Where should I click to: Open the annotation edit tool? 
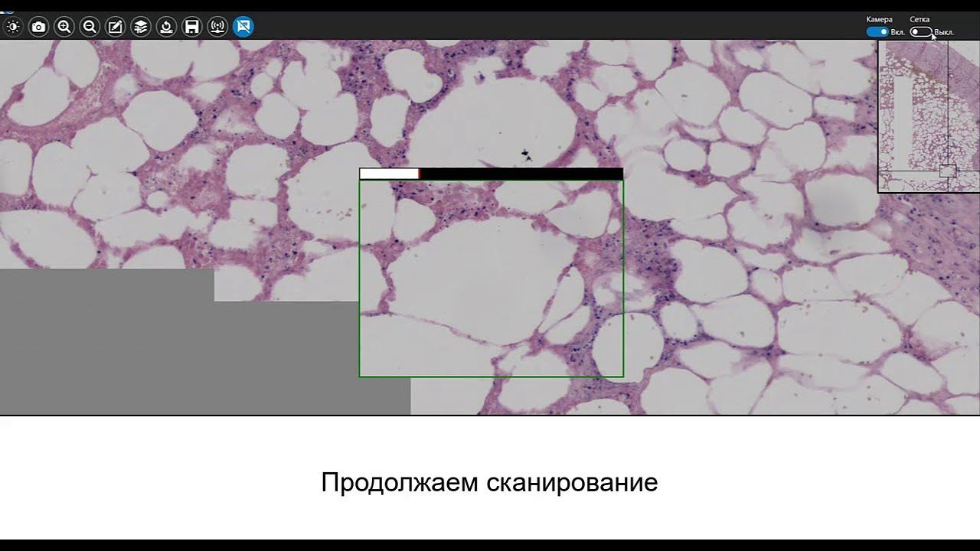coord(116,27)
